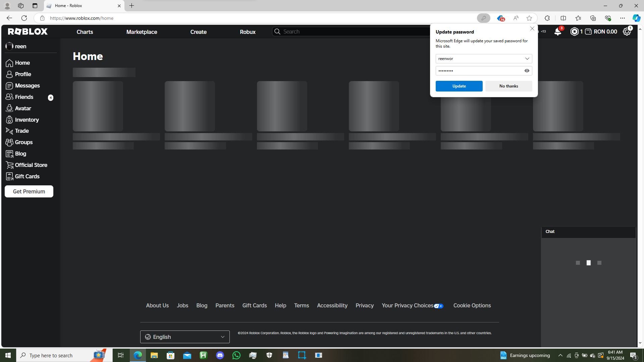Open the Robux balance icon
This screenshot has height=362, width=644.
[574, 32]
